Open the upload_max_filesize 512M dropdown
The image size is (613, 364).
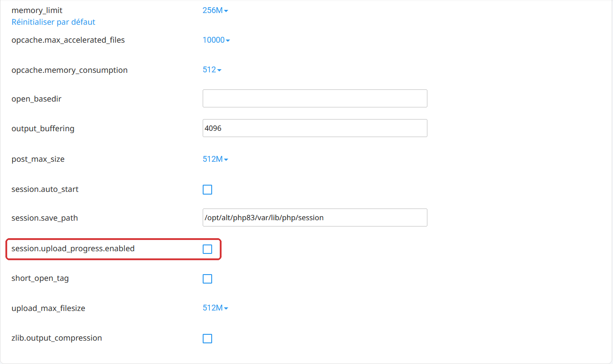(x=215, y=308)
